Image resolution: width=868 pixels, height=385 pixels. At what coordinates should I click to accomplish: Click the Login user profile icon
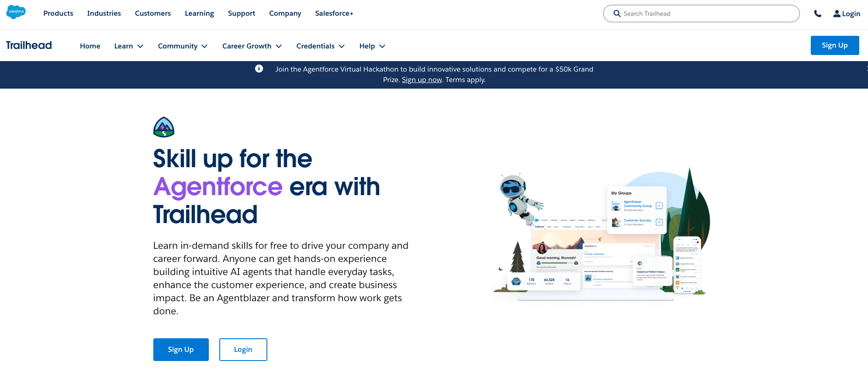837,14
